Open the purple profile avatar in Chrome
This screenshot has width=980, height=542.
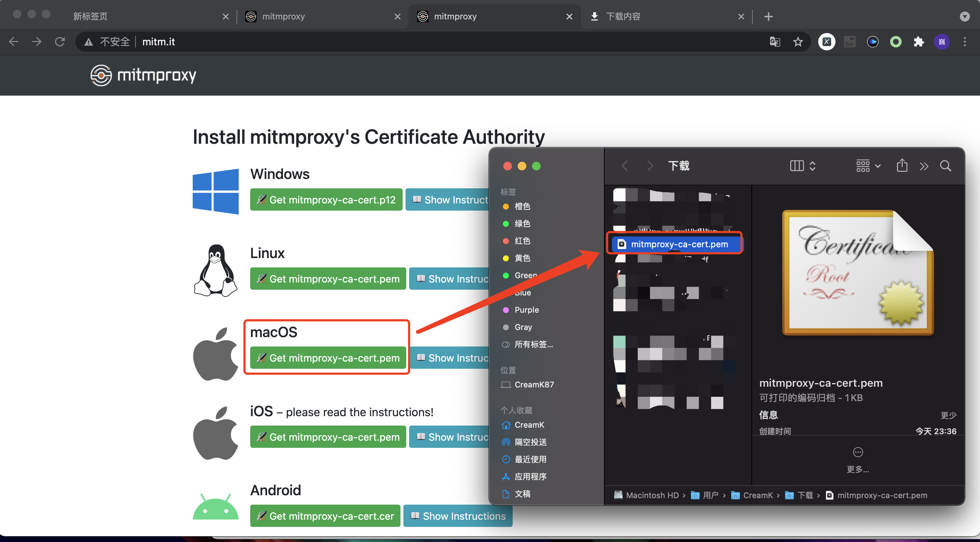(942, 41)
